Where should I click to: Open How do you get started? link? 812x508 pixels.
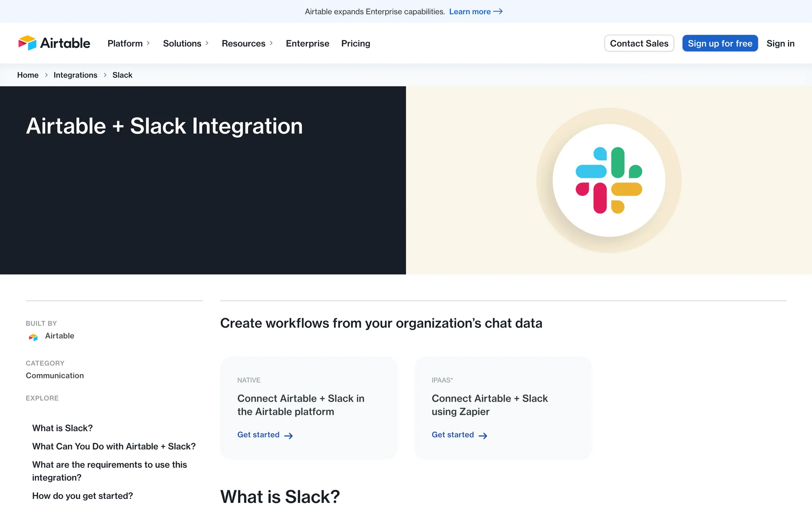(x=82, y=496)
